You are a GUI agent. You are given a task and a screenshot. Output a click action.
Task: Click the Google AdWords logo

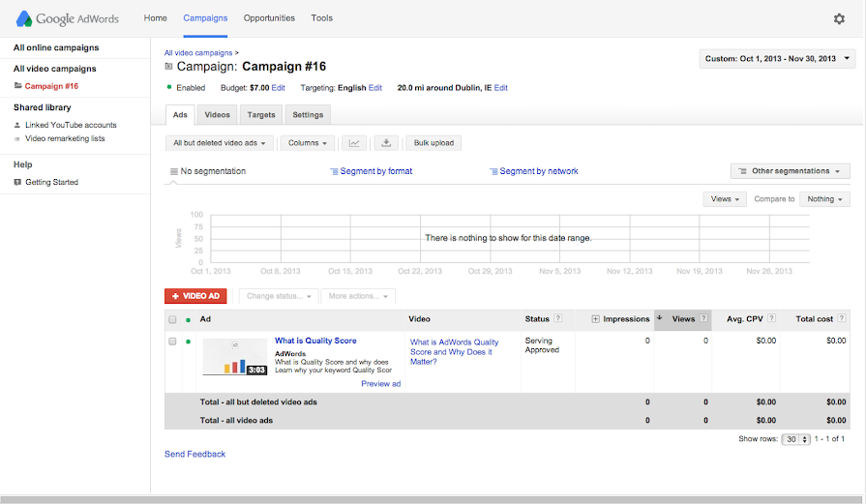pos(67,18)
